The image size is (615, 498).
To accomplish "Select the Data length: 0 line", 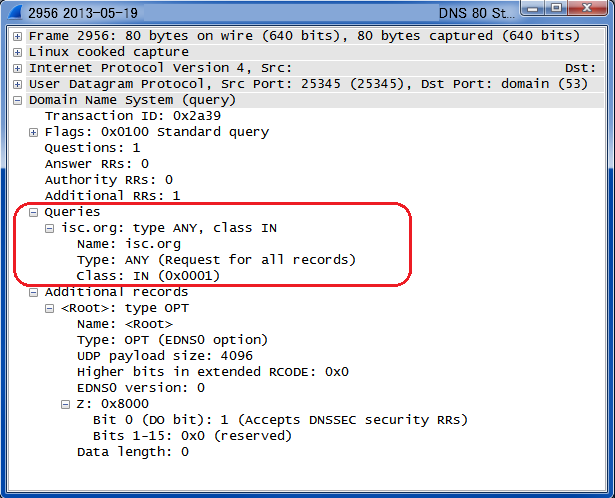I will click(x=133, y=452).
